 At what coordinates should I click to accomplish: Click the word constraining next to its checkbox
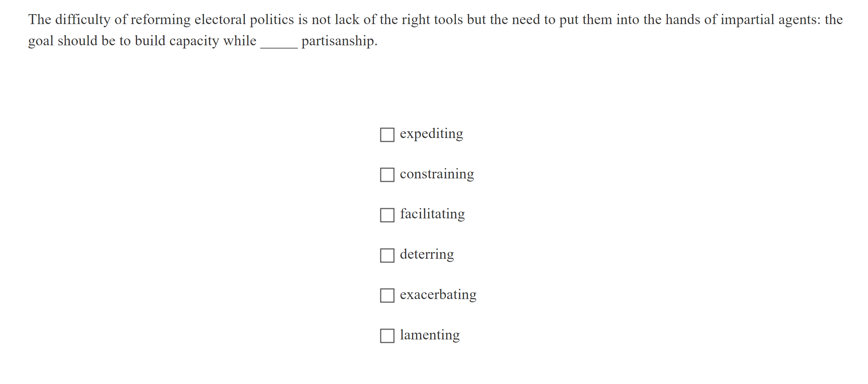tap(437, 174)
